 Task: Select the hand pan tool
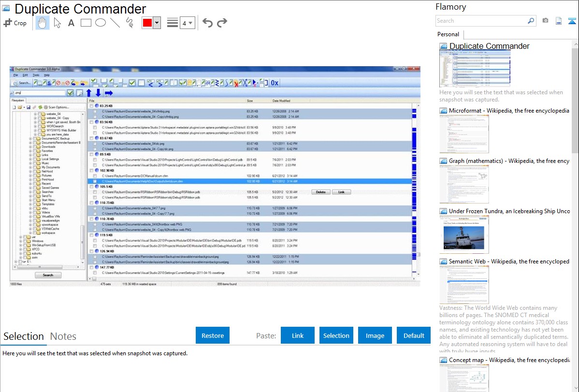pyautogui.click(x=42, y=23)
